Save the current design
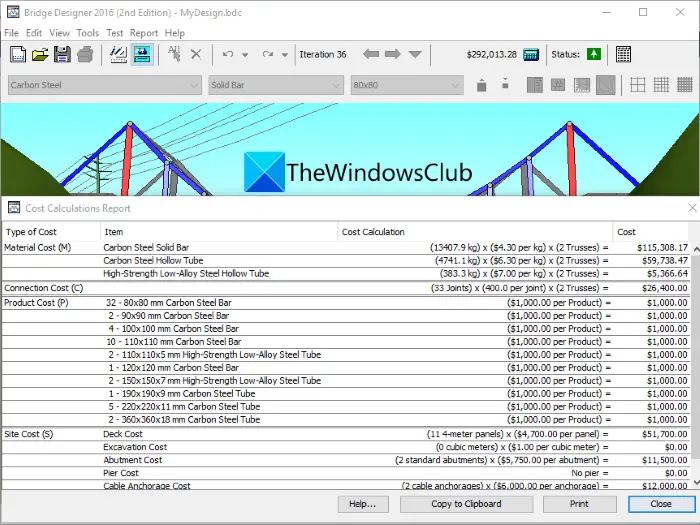The image size is (700, 525). tap(62, 54)
